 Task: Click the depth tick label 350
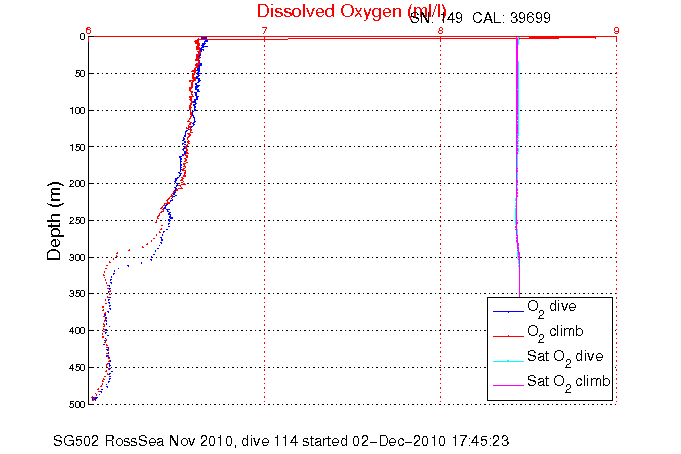tap(77, 294)
